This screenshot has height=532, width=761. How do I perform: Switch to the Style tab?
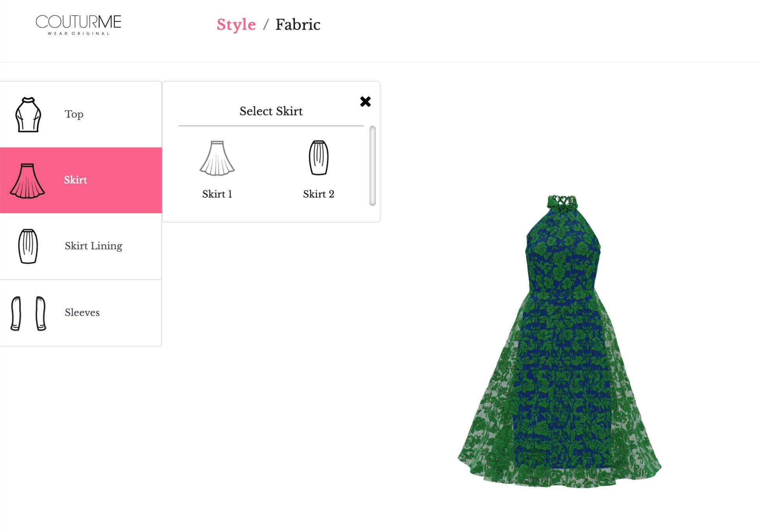236,25
